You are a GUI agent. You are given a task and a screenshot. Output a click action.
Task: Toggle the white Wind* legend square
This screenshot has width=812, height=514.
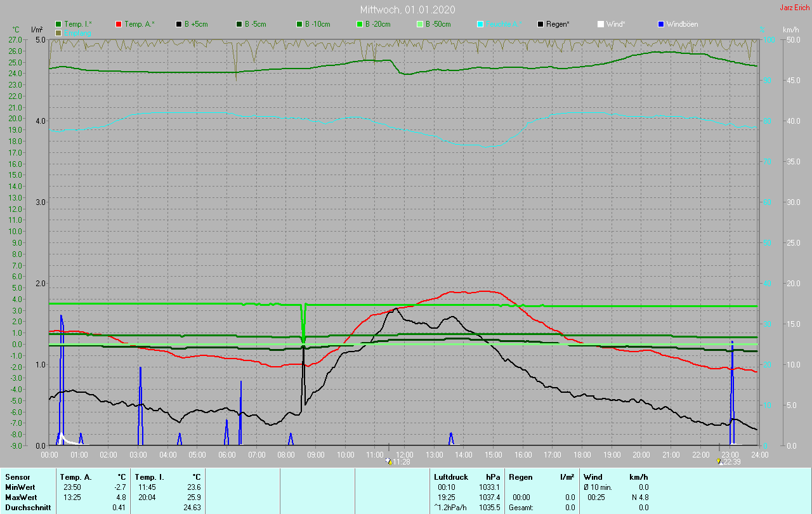pyautogui.click(x=601, y=24)
